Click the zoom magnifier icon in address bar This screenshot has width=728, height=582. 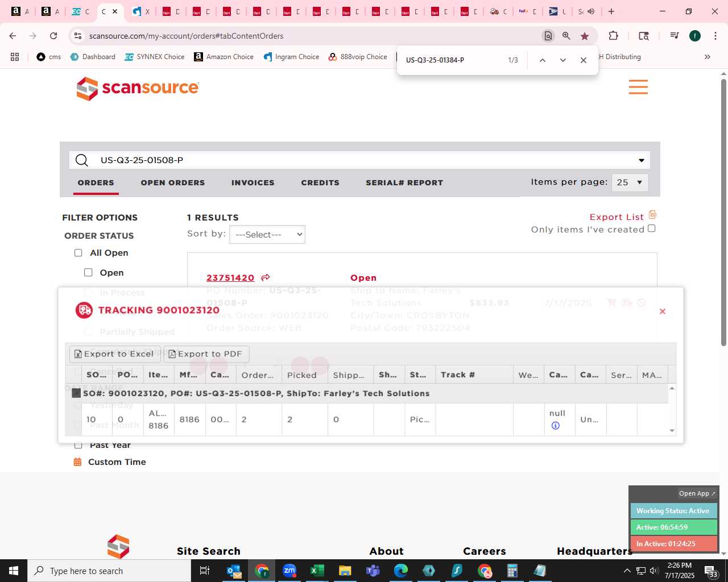(x=566, y=36)
